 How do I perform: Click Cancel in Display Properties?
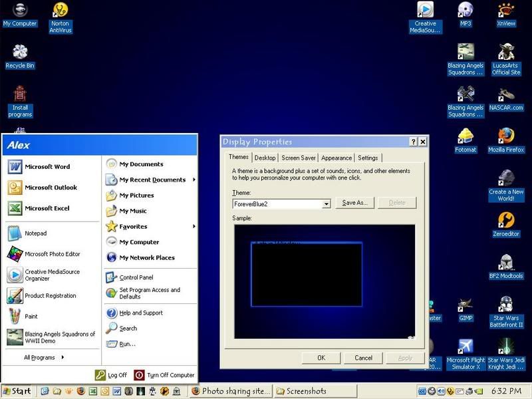363,358
